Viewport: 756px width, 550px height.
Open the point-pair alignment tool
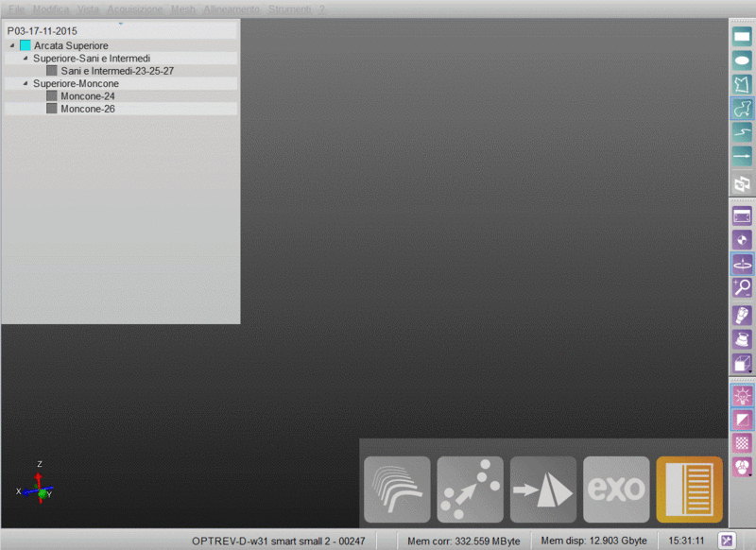pyautogui.click(x=470, y=489)
